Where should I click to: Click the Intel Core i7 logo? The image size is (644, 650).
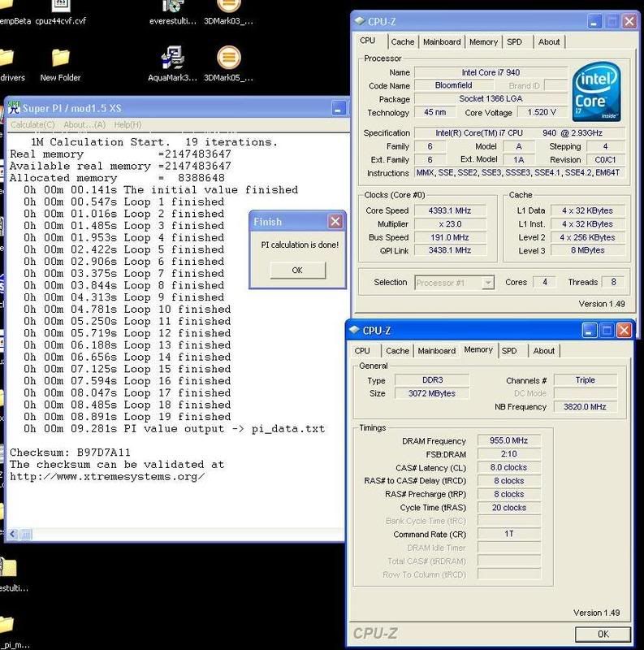pyautogui.click(x=596, y=91)
